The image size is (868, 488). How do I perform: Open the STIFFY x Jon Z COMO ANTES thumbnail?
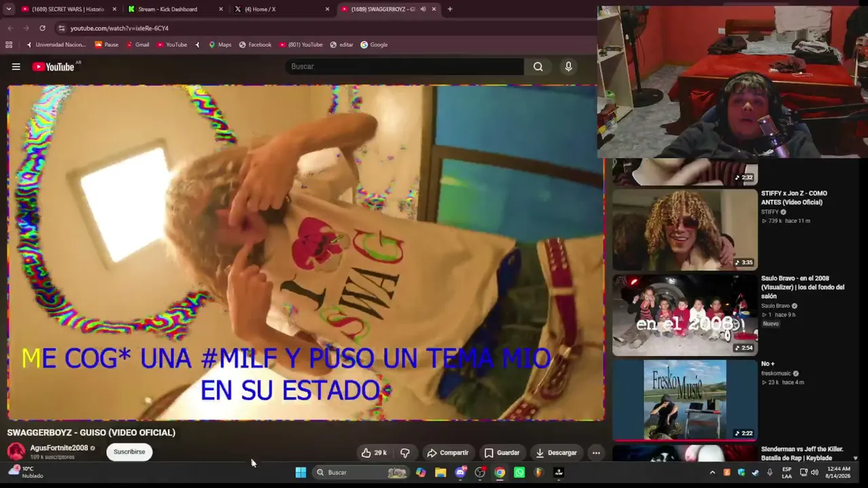pos(685,230)
